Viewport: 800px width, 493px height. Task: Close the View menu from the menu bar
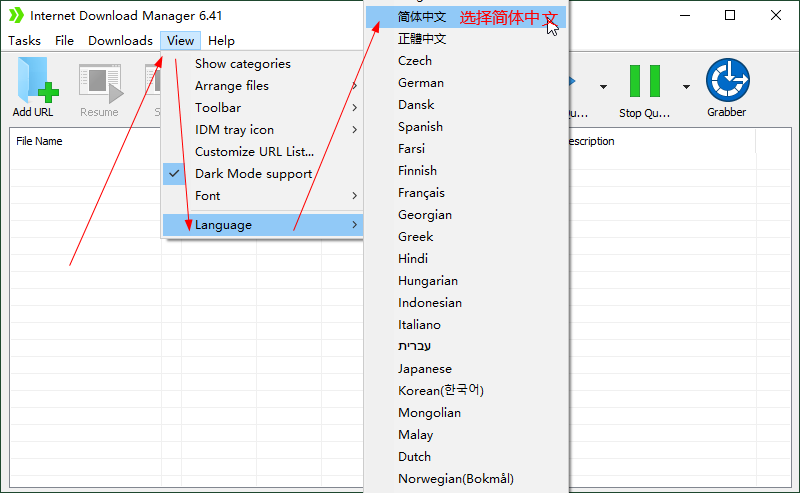click(180, 41)
